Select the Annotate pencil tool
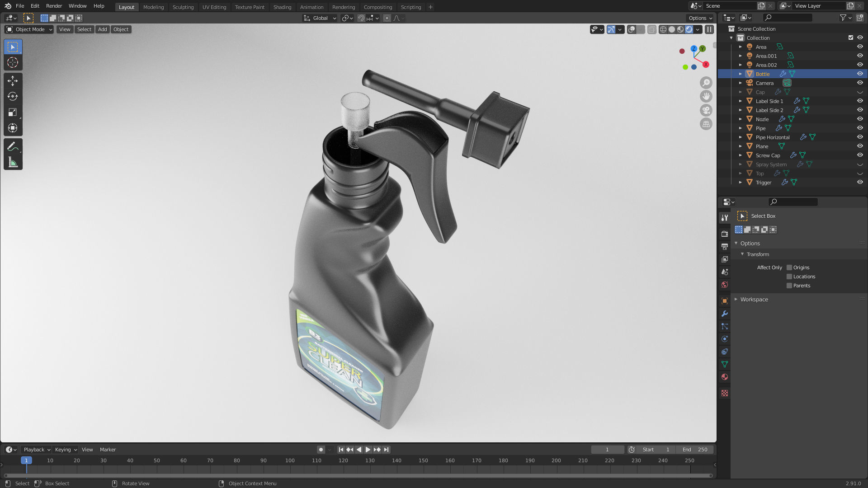Screen dimensions: 868x488 click(x=13, y=146)
